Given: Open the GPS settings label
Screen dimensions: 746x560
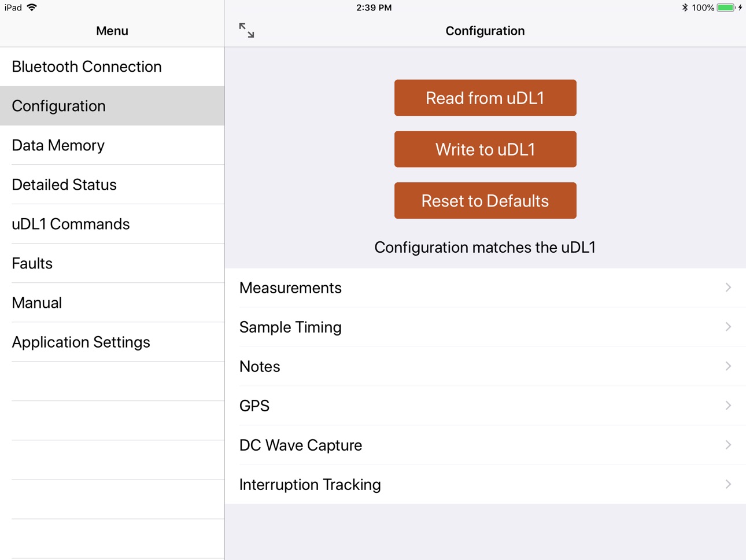Looking at the screenshot, I should pos(254,406).
